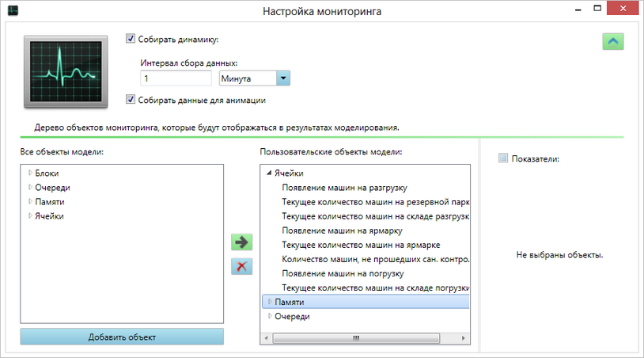Select Появление машин на ярмарку
644x358 pixels.
point(342,230)
